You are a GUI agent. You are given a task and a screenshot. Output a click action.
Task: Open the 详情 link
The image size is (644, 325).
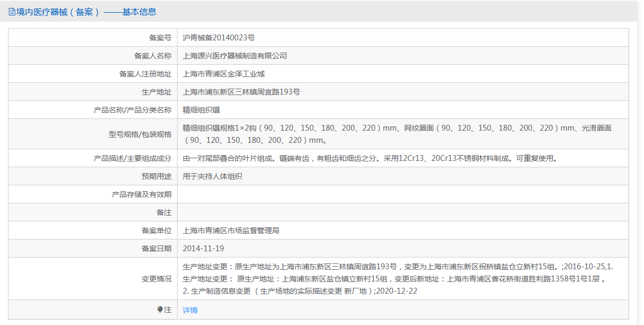pos(190,310)
